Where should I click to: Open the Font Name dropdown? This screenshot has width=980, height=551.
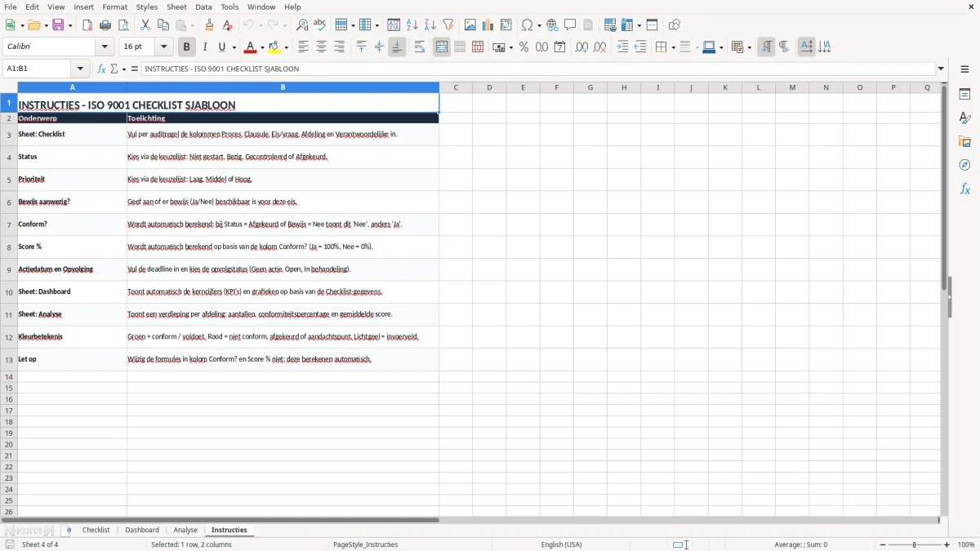[105, 47]
